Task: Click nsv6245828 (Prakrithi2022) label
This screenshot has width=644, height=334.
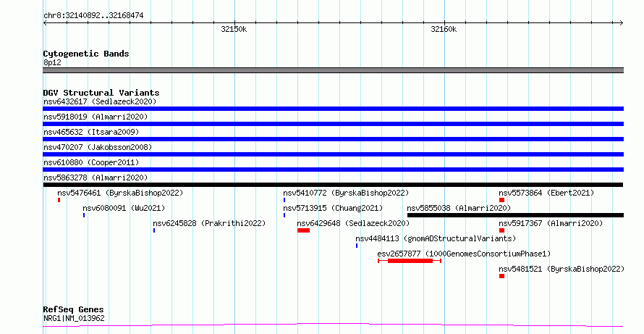Action: [x=209, y=223]
